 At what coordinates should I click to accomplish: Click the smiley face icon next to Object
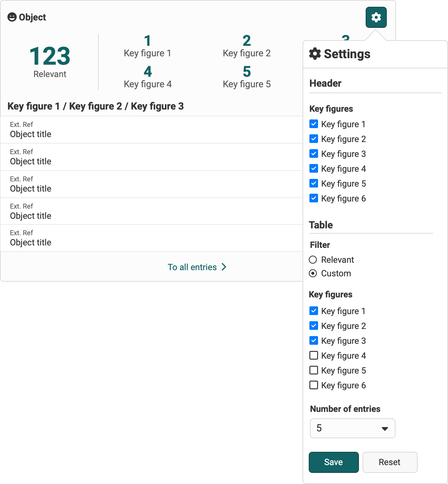(11, 17)
